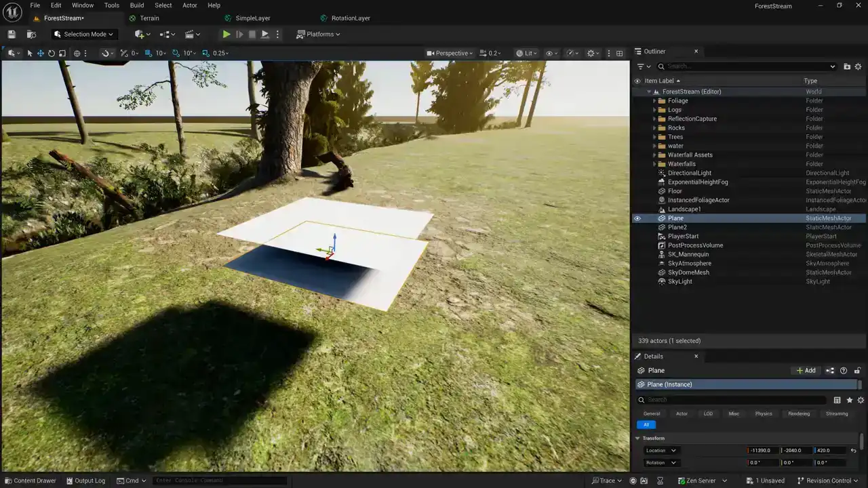Viewport: 868px width, 488px height.
Task: Open the Build menu
Action: pos(137,5)
